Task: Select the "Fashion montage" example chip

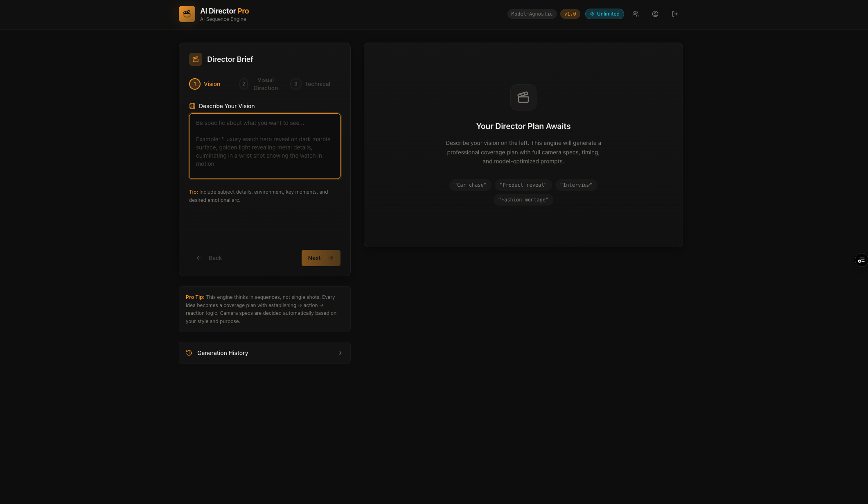Action: [523, 200]
